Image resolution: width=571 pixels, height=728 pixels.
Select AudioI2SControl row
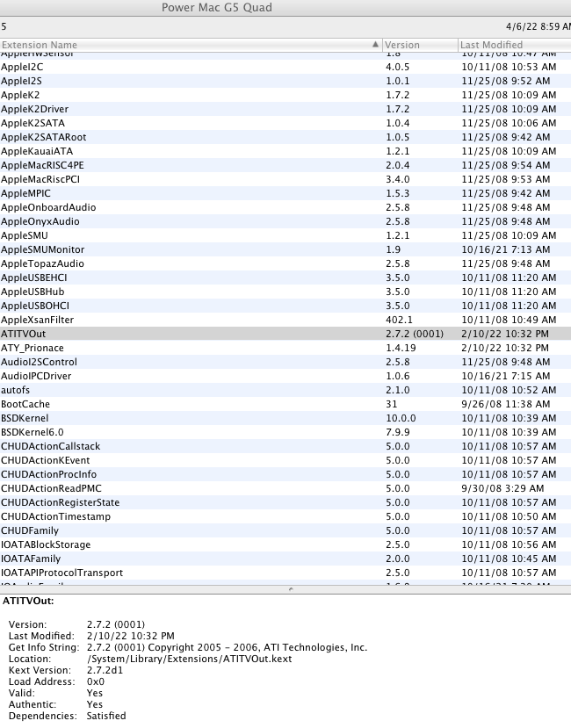[285, 362]
